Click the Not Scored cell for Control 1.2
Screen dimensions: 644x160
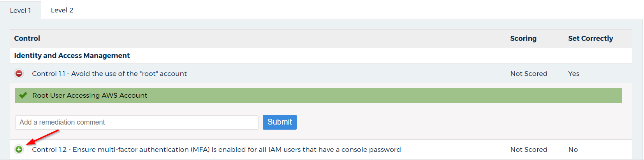coord(529,149)
